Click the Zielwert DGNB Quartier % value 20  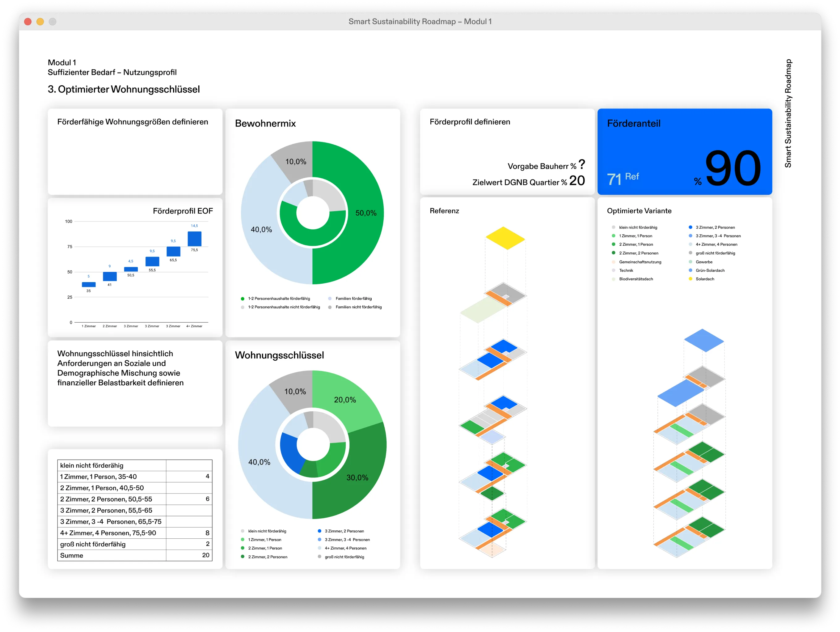pyautogui.click(x=577, y=181)
